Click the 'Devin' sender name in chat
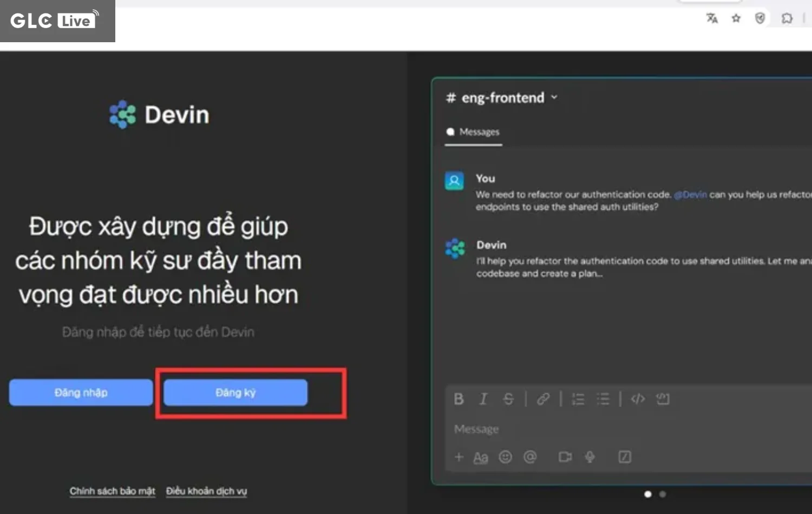The height and width of the screenshot is (514, 812). [x=492, y=245]
